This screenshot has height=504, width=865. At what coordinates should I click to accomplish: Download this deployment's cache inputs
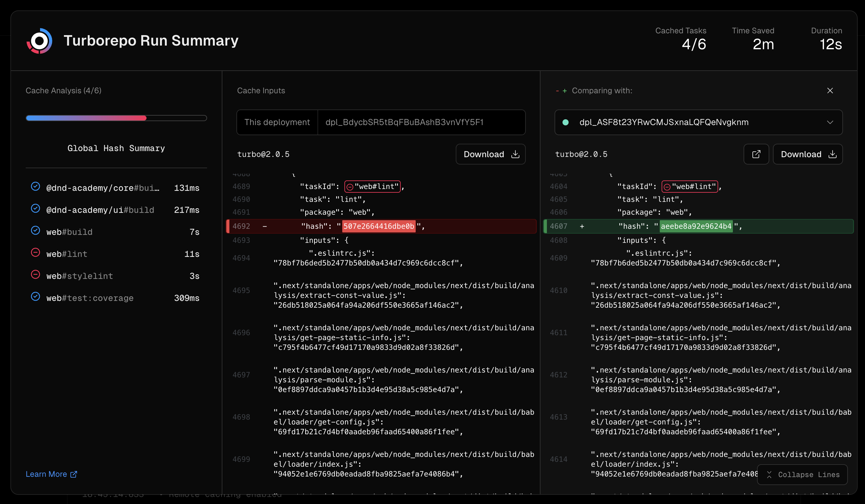(x=490, y=154)
